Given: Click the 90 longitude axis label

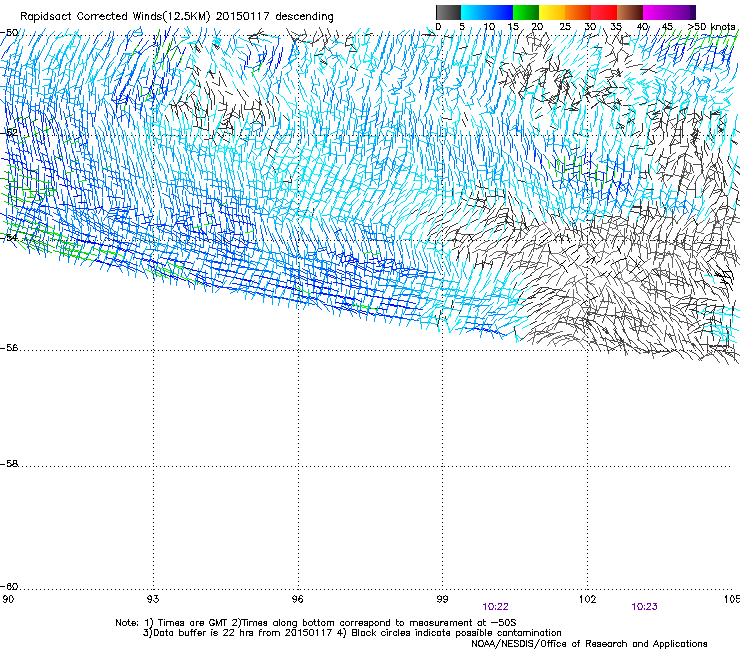Looking at the screenshot, I should [x=8, y=599].
